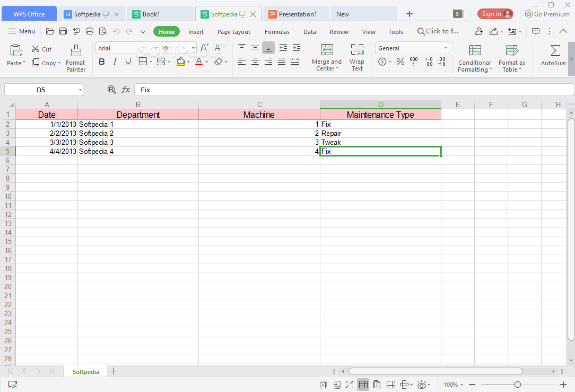Apply top vertical alignment
Image resolution: width=575 pixels, height=392 pixels.
pyautogui.click(x=242, y=47)
